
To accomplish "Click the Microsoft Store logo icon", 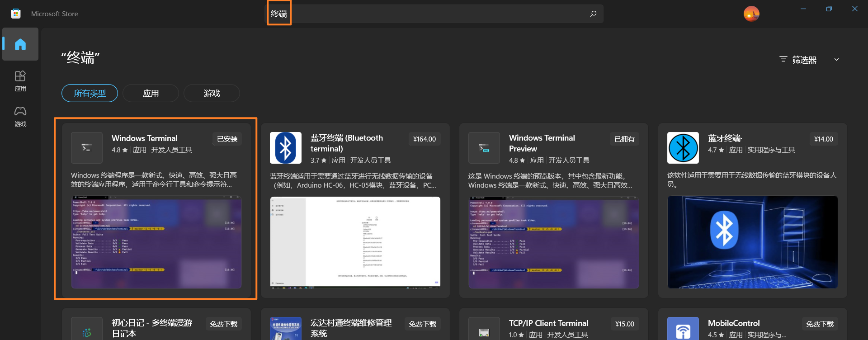I will (x=16, y=14).
